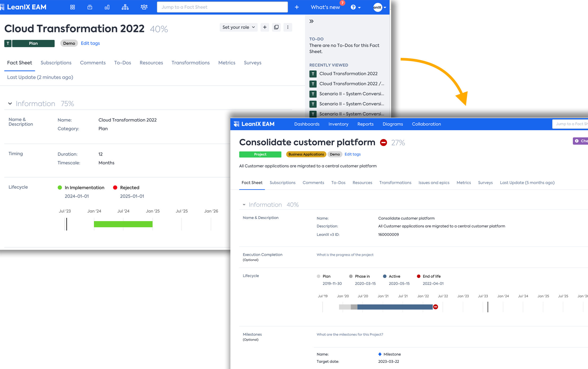588x369 pixels.
Task: Open What's new notifications
Action: pyautogui.click(x=325, y=7)
